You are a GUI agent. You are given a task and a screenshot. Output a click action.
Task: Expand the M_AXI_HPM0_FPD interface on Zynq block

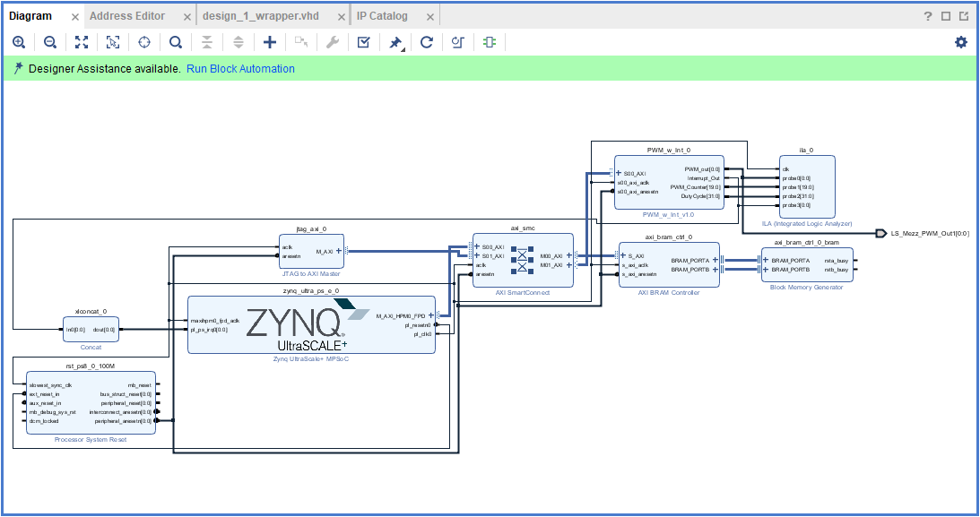pyautogui.click(x=431, y=315)
